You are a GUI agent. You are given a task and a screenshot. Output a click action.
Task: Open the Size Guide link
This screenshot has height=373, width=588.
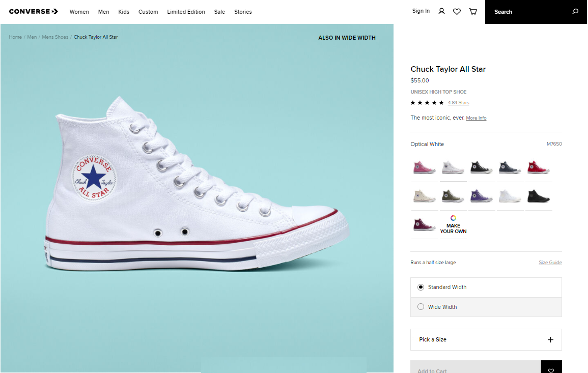click(550, 263)
